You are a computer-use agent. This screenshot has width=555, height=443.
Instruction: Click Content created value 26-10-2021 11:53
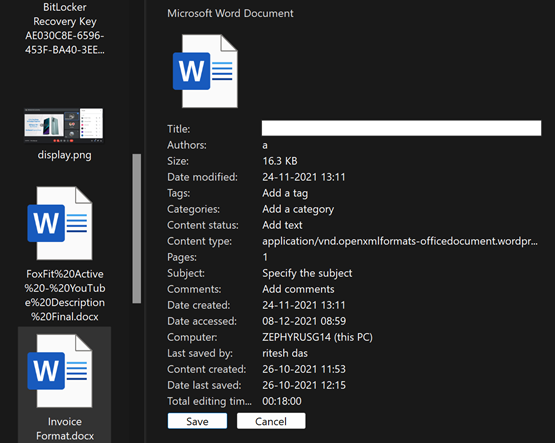[x=304, y=369]
